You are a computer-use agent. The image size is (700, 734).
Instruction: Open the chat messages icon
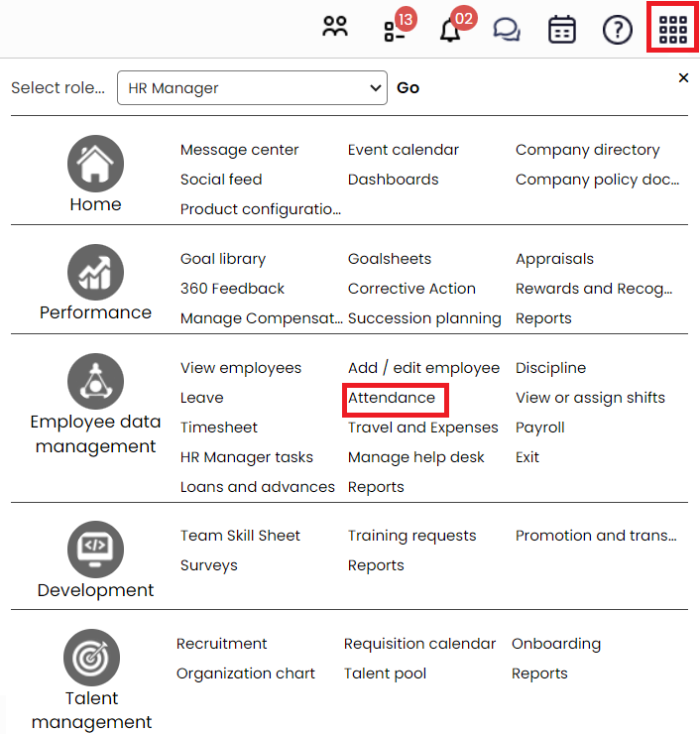tap(507, 30)
